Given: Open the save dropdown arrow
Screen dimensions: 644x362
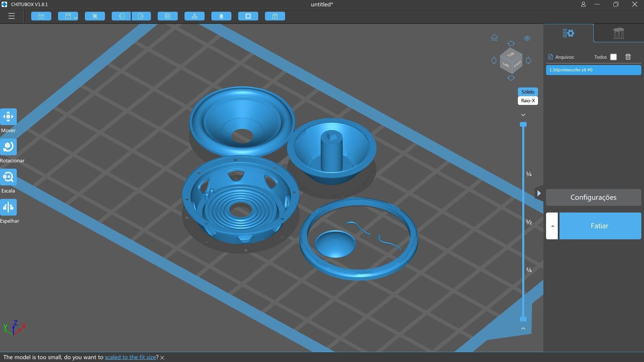Looking at the screenshot, I should [x=75, y=17].
